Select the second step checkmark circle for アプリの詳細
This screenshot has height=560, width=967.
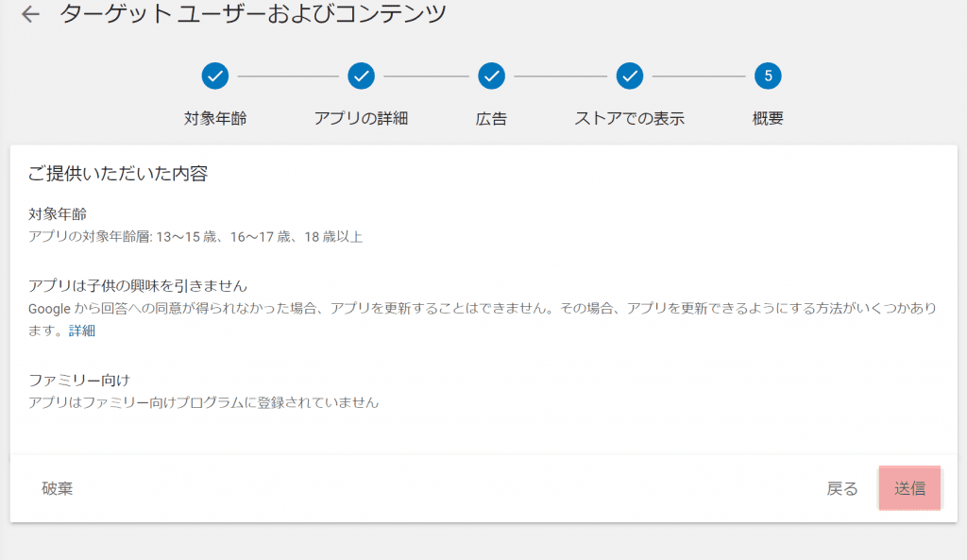tap(361, 76)
